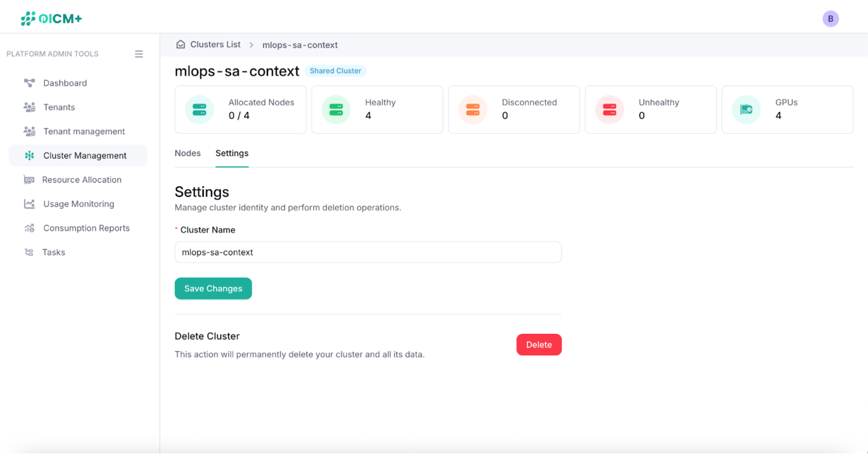The height and width of the screenshot is (454, 868).
Task: Open the Dashboard from the sidebar icon
Action: point(30,83)
